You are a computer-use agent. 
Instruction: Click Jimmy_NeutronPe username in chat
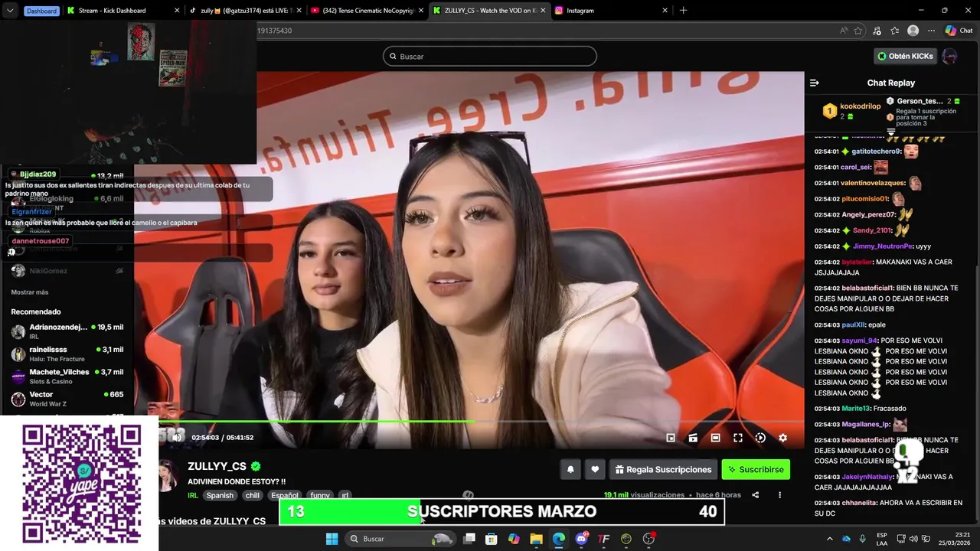(882, 246)
